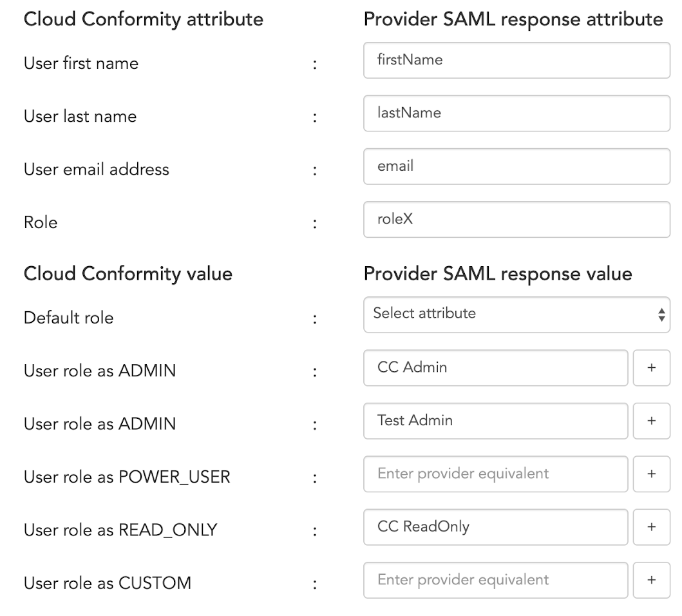This screenshot has width=682, height=616.
Task: Click the plus button beside Test Admin
Action: pyautogui.click(x=651, y=421)
